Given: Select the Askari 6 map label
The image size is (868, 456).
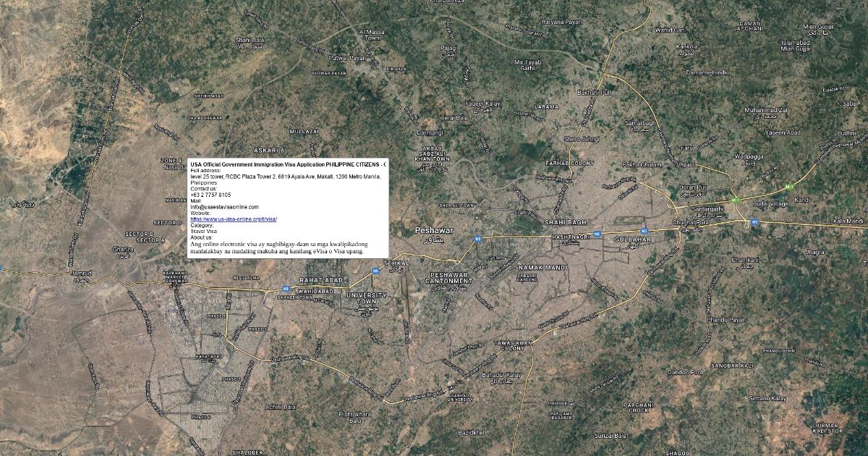Looking at the screenshot, I should click(268, 150).
